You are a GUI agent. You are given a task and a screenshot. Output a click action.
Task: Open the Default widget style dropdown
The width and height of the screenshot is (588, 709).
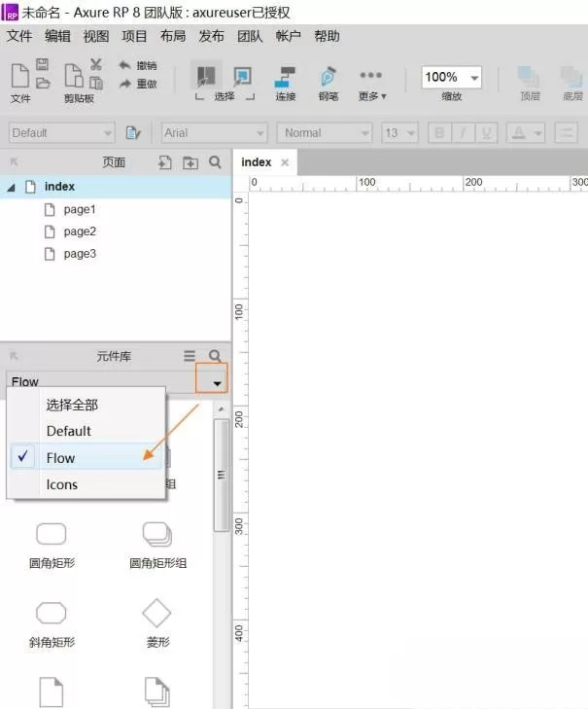(61, 133)
